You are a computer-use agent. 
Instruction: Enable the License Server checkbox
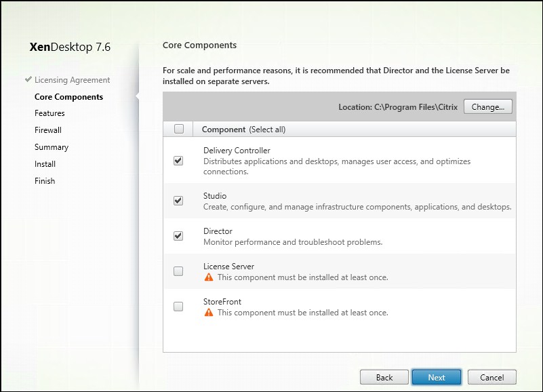click(178, 271)
